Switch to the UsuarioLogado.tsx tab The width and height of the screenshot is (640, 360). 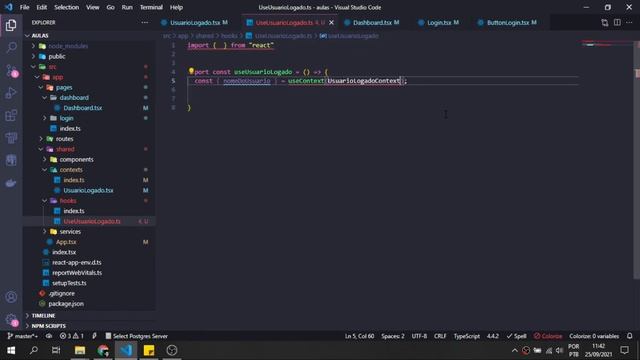(195, 22)
